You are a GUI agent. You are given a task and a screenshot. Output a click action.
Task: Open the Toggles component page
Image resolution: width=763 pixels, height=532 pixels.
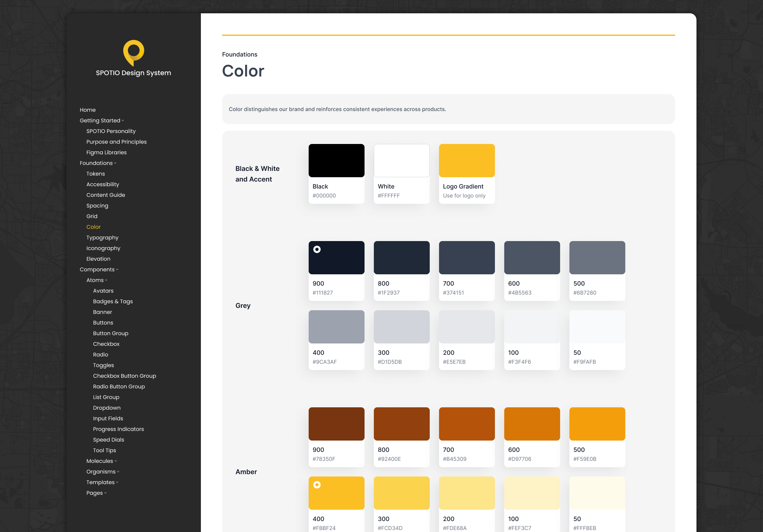coord(103,365)
